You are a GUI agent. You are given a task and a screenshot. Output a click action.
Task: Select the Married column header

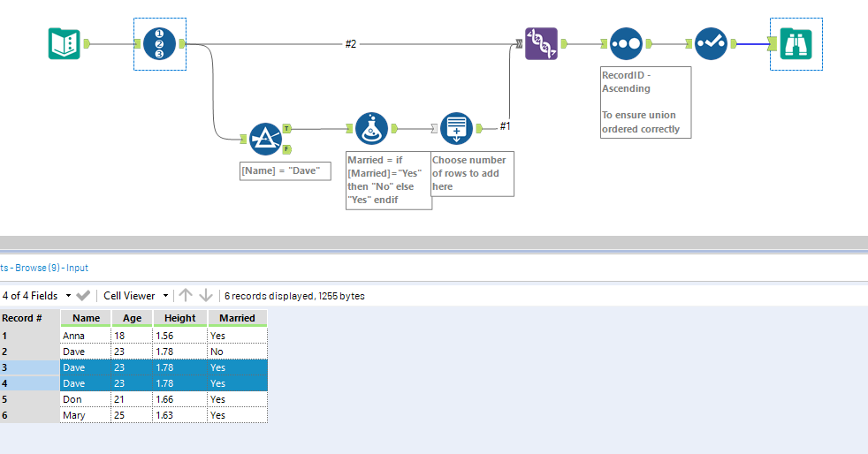coord(237,318)
